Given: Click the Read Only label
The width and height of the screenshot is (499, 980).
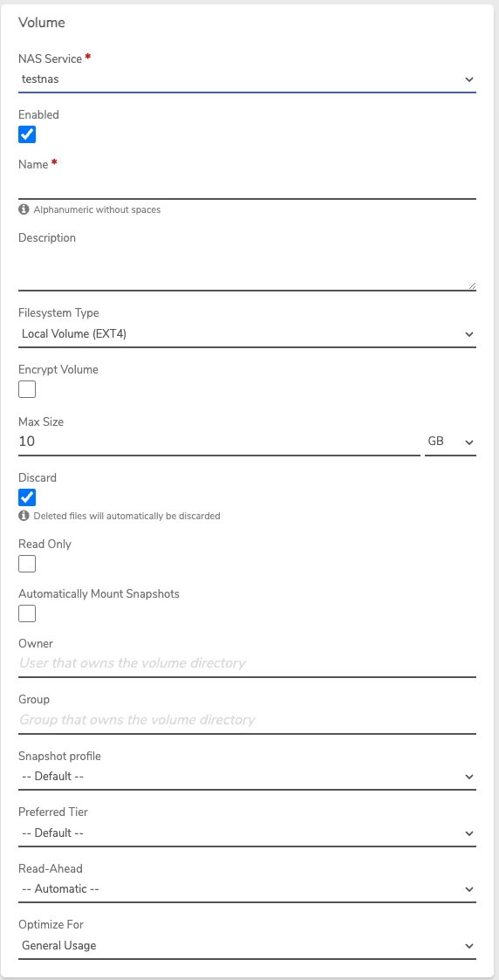Looking at the screenshot, I should pos(45,544).
